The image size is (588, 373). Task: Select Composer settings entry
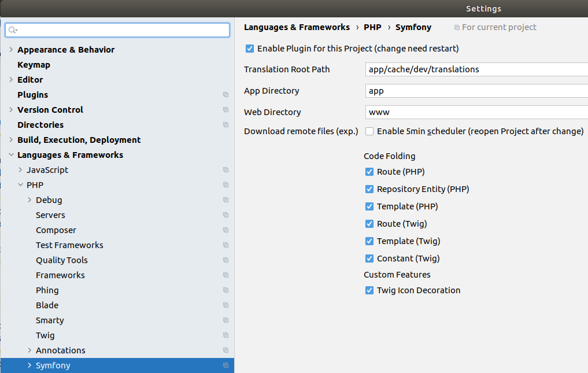pos(56,230)
